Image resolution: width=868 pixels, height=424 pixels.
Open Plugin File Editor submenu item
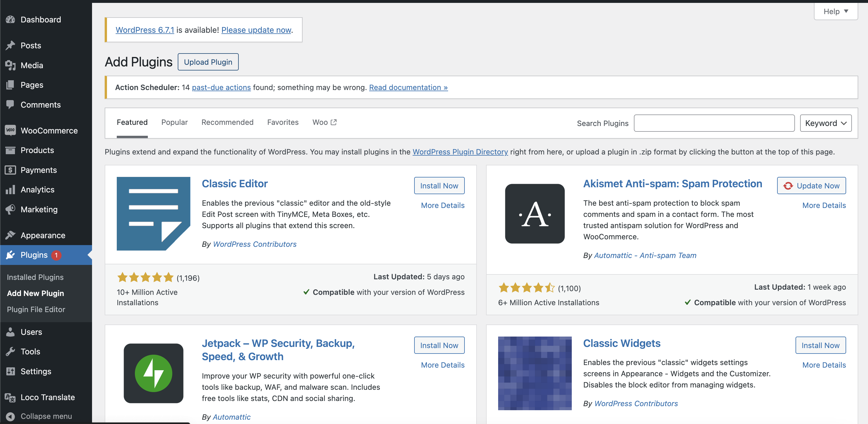[36, 310]
